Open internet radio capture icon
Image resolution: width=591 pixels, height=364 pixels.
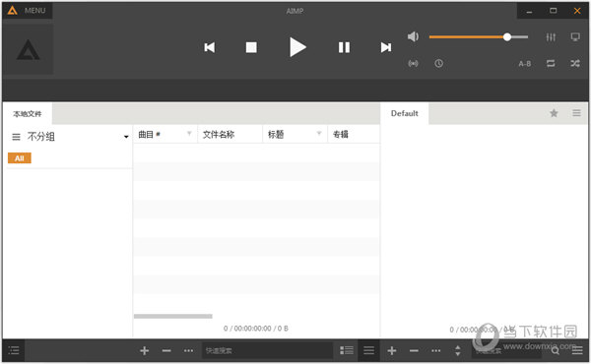[413, 63]
